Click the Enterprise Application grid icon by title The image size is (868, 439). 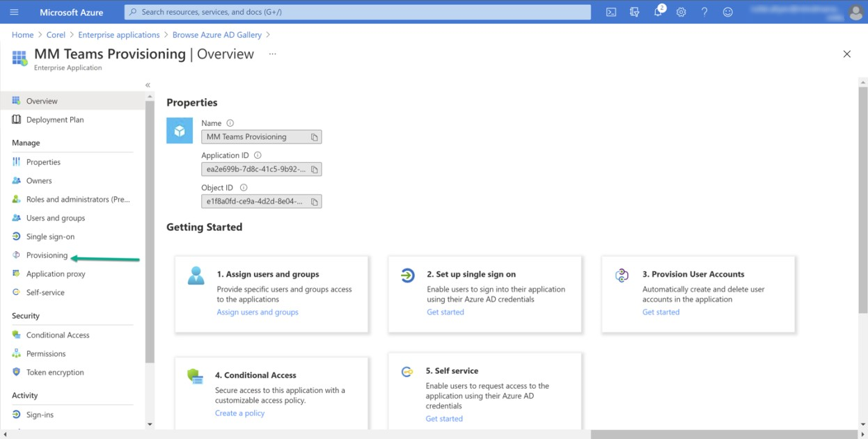19,58
